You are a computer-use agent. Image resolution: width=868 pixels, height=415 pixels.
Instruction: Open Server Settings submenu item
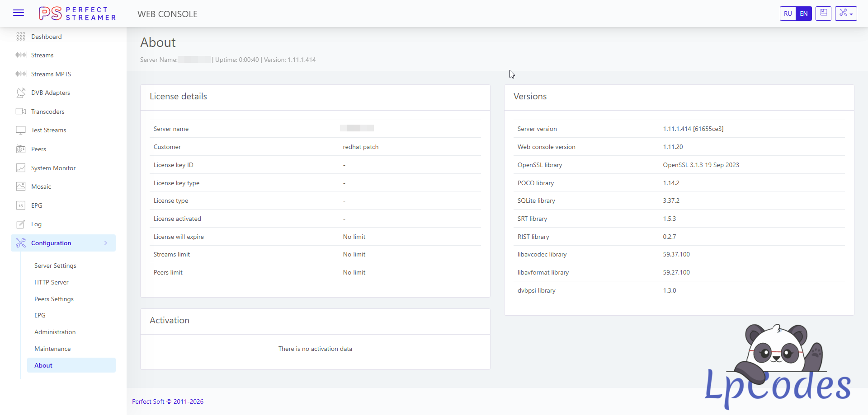(x=55, y=266)
